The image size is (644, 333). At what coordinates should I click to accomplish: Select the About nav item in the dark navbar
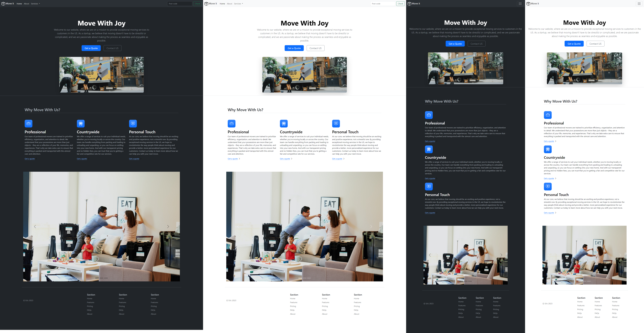click(26, 4)
